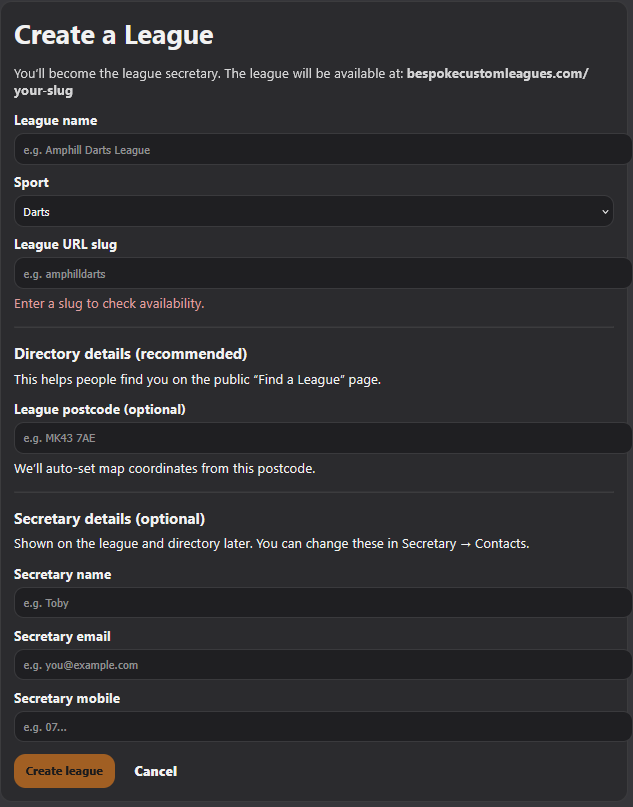Focus the Secretary mobile input
Viewport: 633px width, 807px height.
(x=320, y=727)
